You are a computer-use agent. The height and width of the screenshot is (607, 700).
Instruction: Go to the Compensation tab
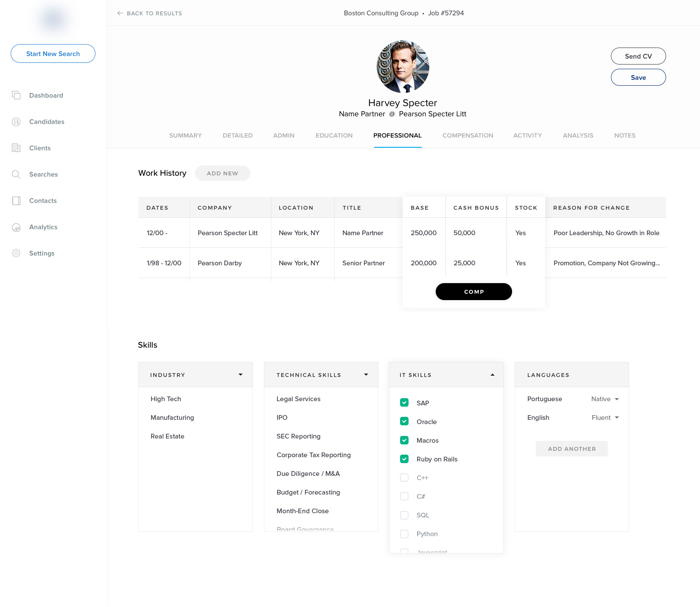pos(468,135)
